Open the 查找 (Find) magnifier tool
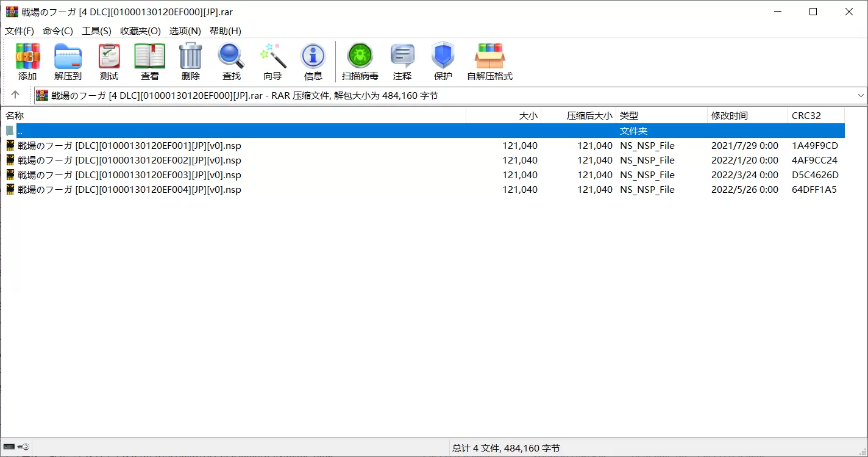 pos(232,62)
